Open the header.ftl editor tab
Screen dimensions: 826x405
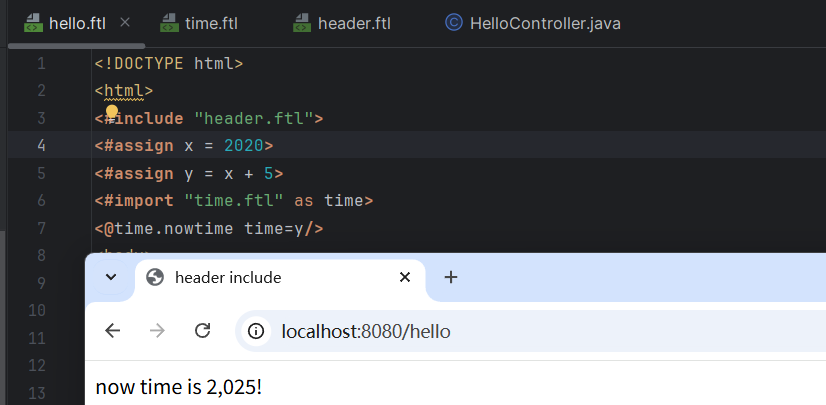353,22
